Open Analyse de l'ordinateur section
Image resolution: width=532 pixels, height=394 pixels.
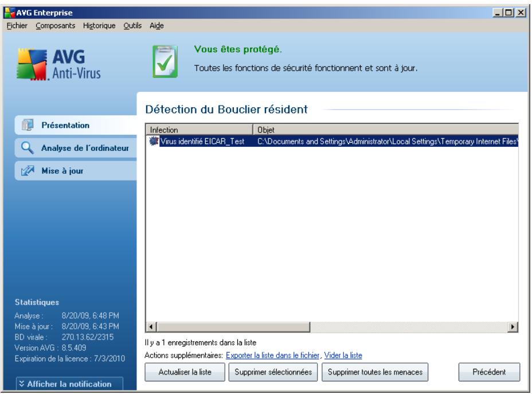(76, 148)
